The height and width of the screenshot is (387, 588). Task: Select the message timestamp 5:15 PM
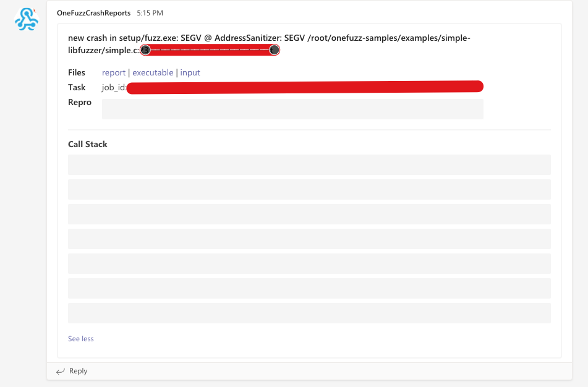click(x=150, y=12)
